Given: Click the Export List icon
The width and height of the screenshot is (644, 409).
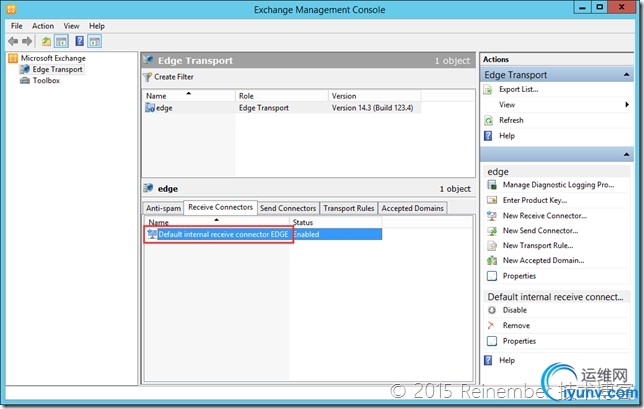Looking at the screenshot, I should 488,90.
